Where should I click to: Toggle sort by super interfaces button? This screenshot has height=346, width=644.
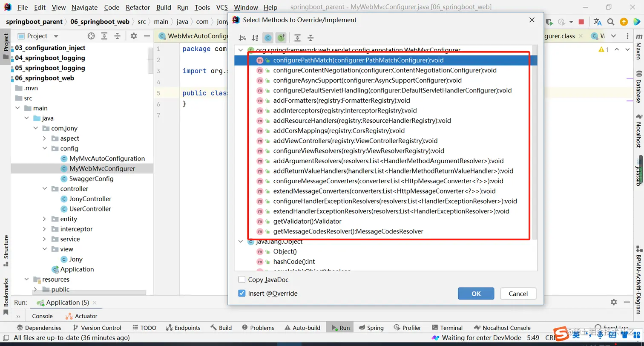pyautogui.click(x=281, y=38)
